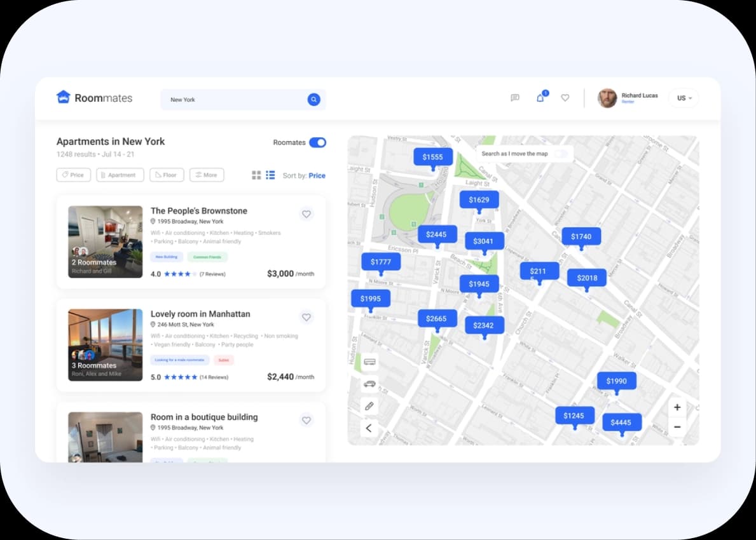
Task: Click the $1945 map price pin
Action: 479,284
